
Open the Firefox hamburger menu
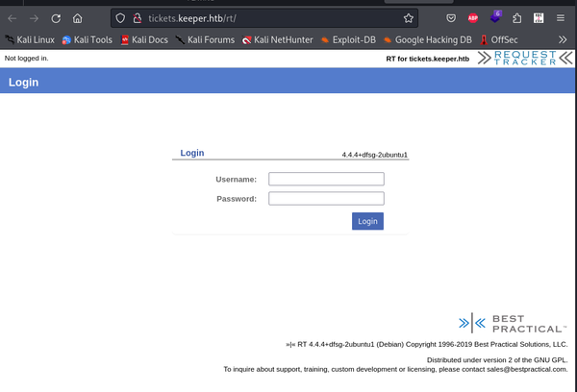pos(562,17)
